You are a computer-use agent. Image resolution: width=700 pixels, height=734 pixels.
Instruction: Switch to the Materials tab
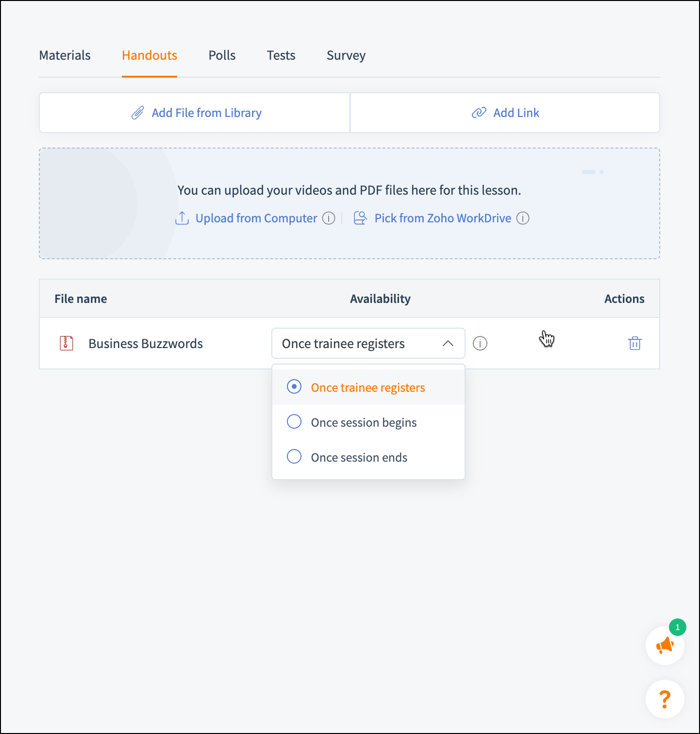[x=65, y=55]
